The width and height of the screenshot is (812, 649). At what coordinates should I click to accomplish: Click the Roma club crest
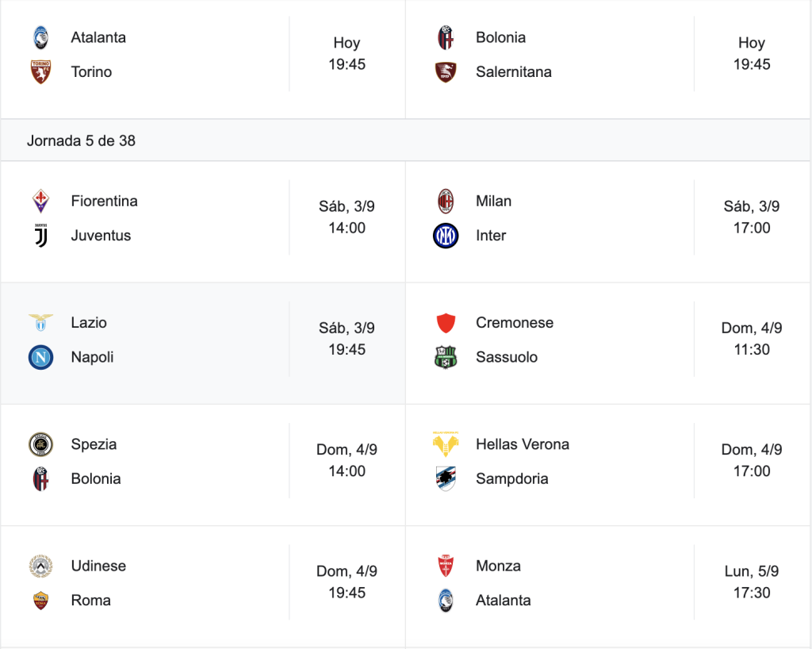click(40, 601)
